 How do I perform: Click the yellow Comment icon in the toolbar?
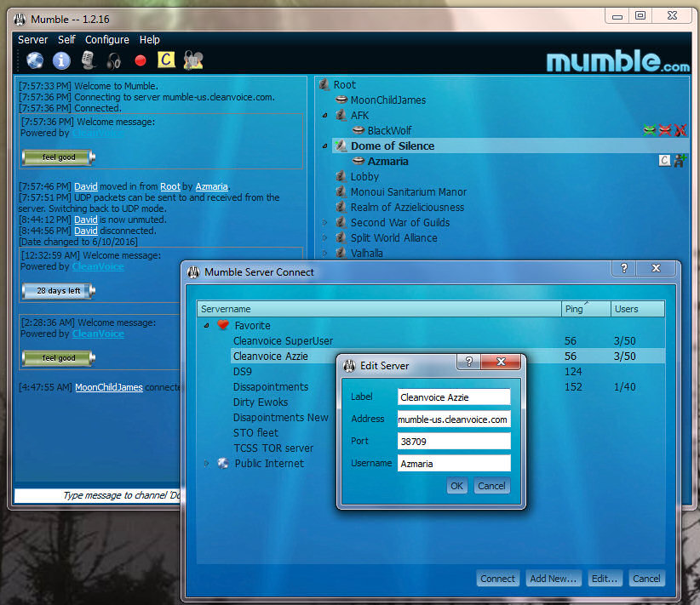tap(167, 60)
